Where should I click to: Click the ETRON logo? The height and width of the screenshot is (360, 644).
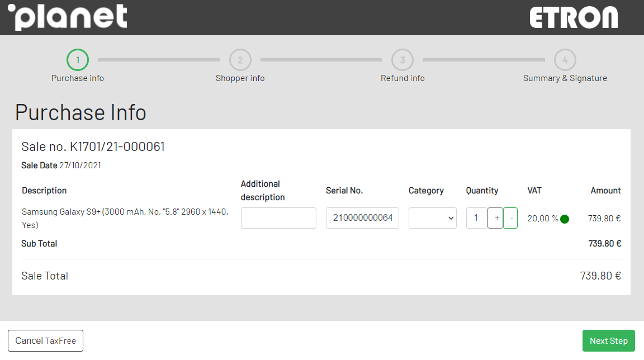[574, 17]
